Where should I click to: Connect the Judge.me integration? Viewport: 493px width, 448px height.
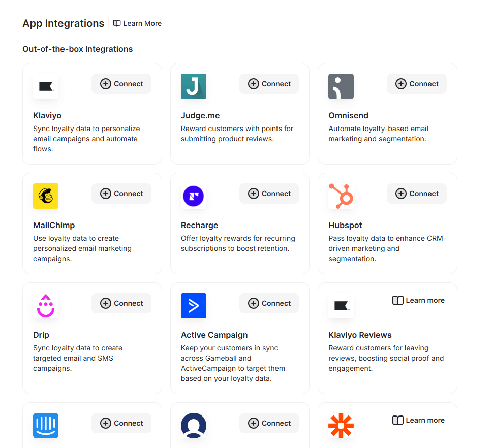pyautogui.click(x=269, y=84)
